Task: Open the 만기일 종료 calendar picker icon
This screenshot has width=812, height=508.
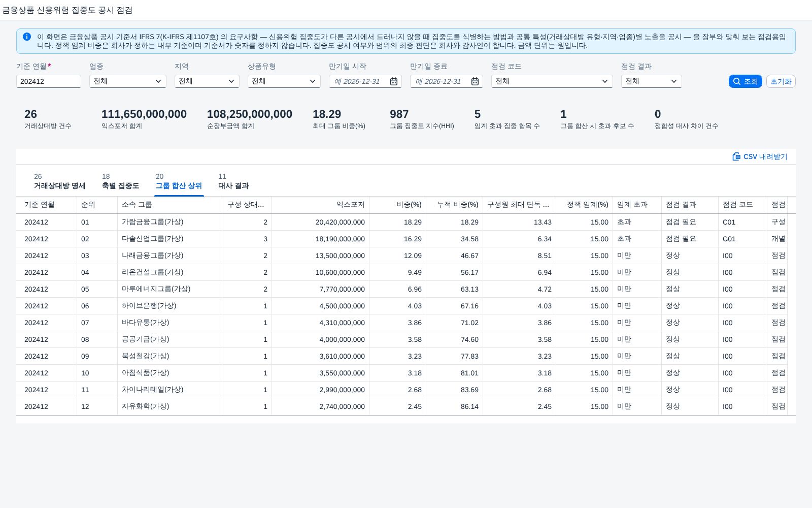Action: [475, 81]
